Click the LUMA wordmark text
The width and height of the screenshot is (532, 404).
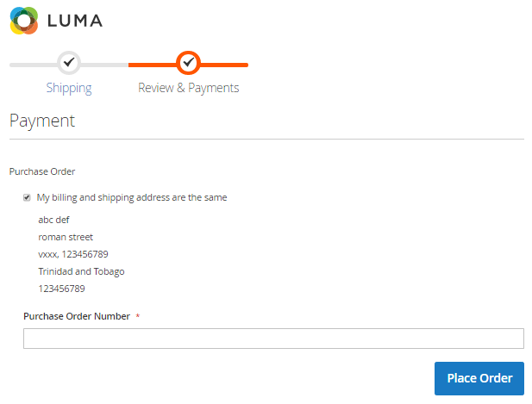click(x=75, y=21)
